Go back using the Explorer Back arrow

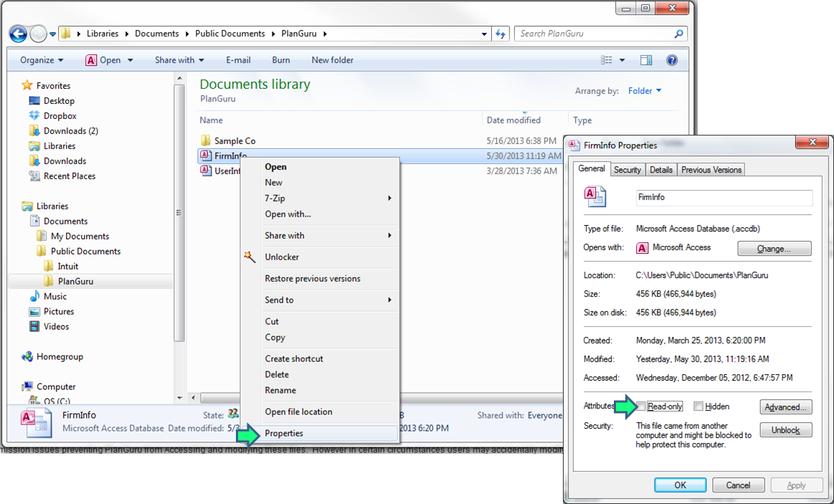(x=19, y=34)
